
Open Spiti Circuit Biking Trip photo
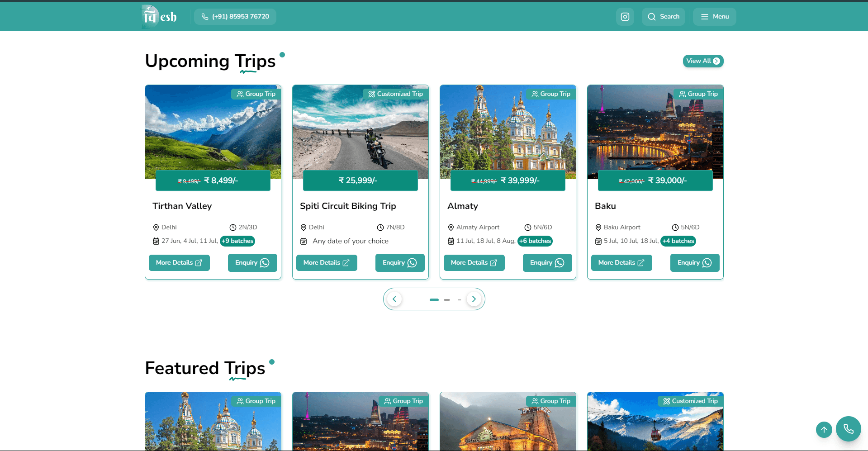(x=360, y=131)
